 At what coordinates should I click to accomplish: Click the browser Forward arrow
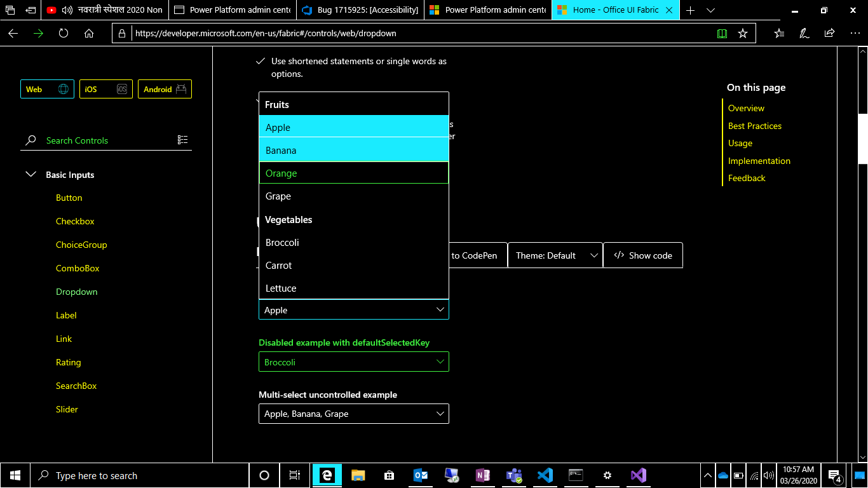38,33
